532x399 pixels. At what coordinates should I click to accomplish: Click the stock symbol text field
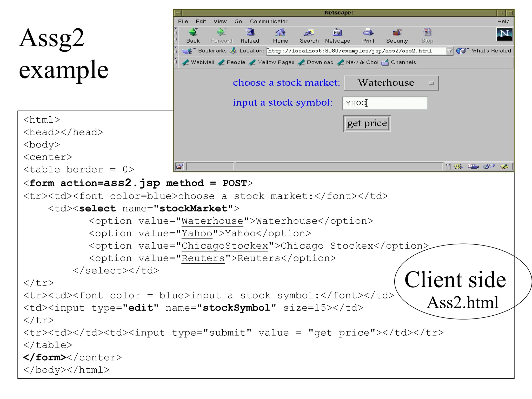coord(384,103)
